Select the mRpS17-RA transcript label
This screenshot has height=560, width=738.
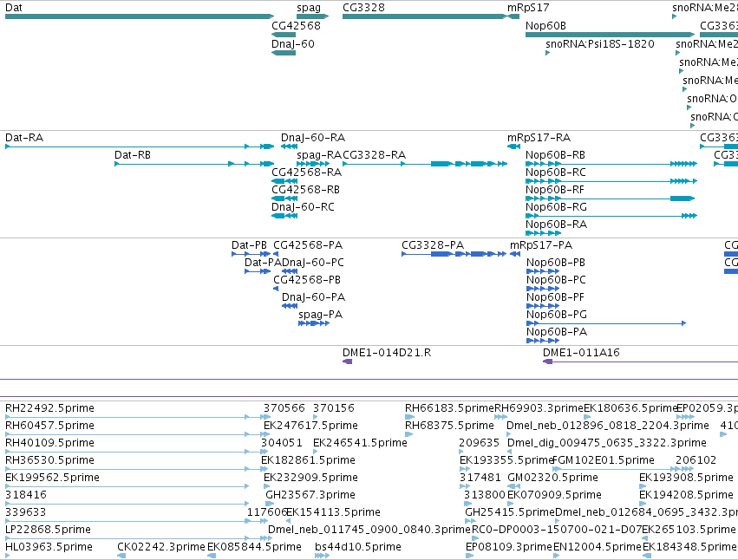click(x=539, y=138)
